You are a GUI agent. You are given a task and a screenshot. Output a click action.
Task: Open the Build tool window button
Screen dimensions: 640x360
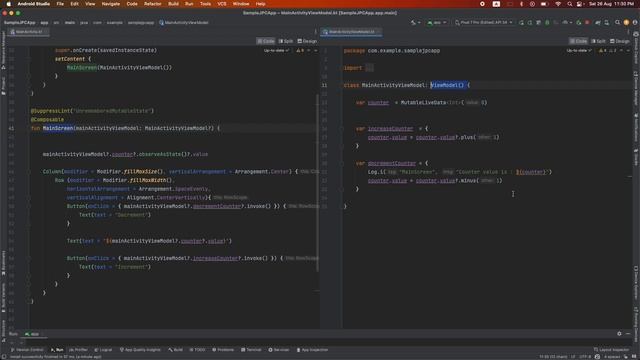click(176, 350)
